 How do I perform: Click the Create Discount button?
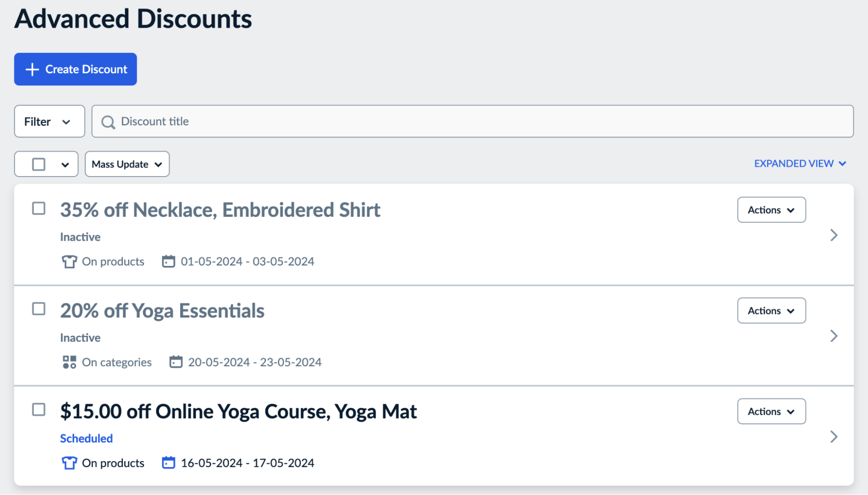click(x=75, y=69)
